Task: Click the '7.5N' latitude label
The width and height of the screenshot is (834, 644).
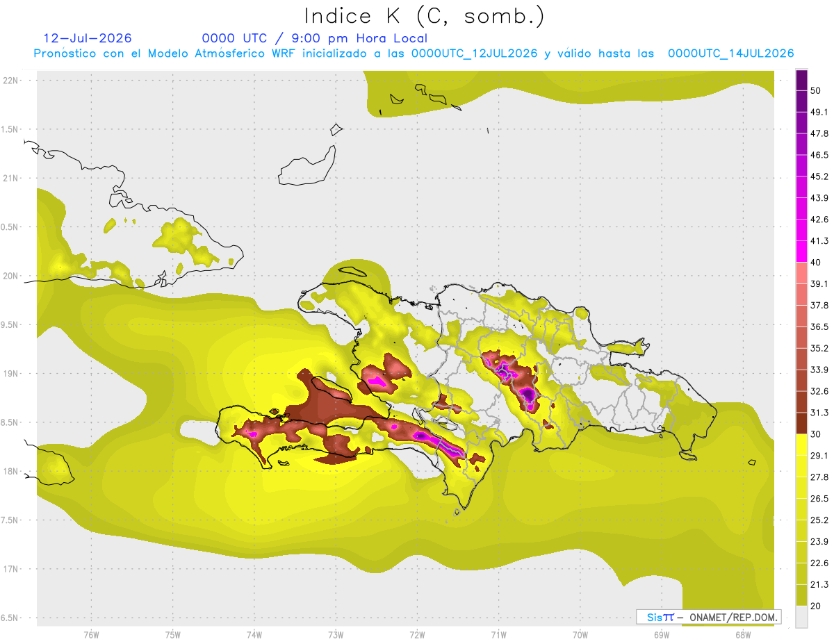Action: click(10, 520)
